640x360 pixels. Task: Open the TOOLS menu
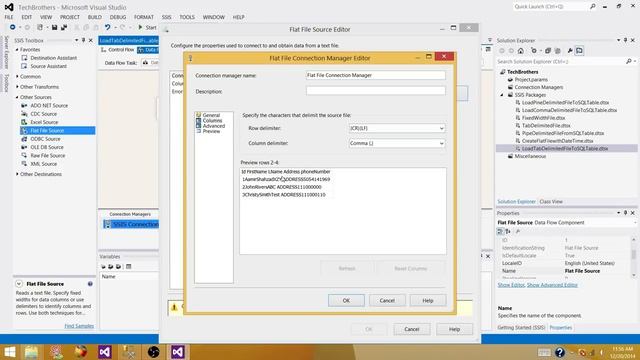(187, 17)
